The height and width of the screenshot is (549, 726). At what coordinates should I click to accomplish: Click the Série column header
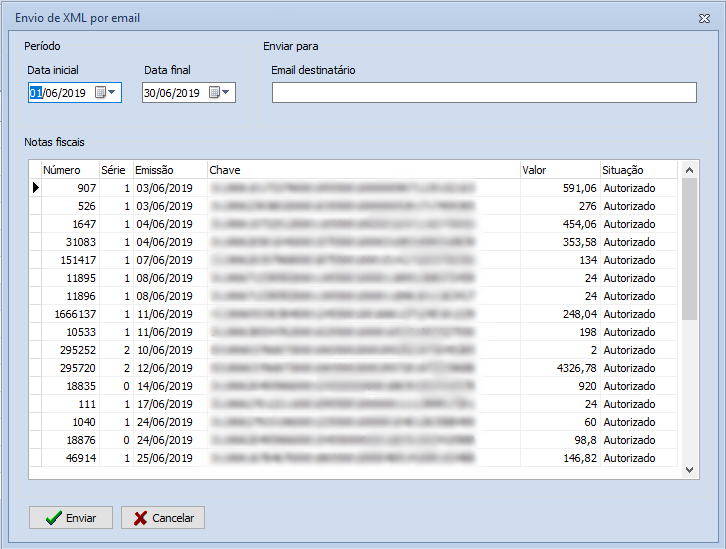[113, 170]
